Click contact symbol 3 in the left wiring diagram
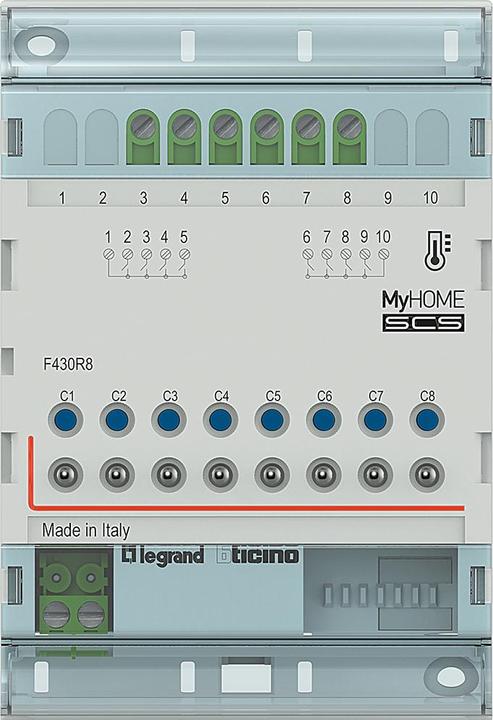Viewport: 493px width, 720px height. (x=146, y=254)
